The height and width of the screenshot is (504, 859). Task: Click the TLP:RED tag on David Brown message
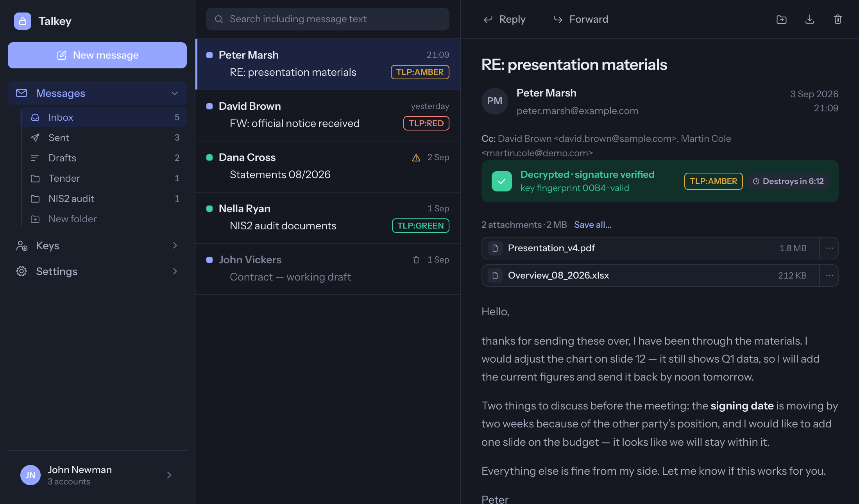click(x=426, y=123)
